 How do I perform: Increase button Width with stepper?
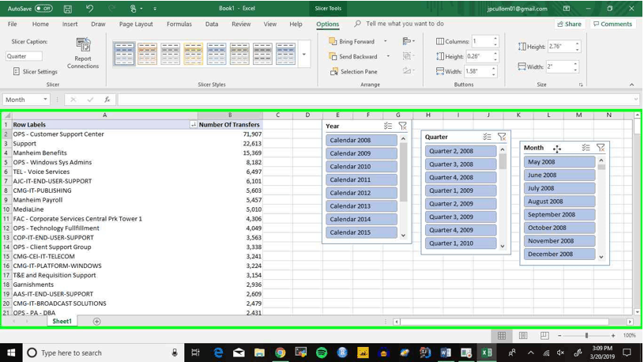[x=493, y=69]
